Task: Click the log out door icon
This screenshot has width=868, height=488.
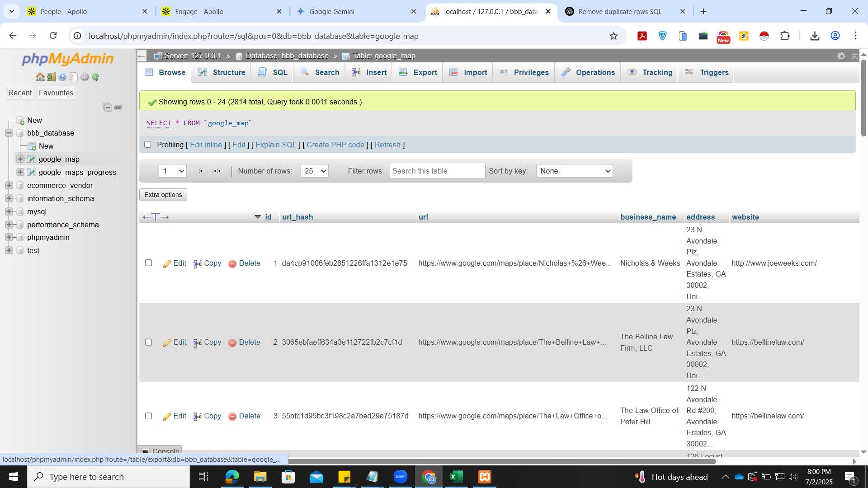Action: click(51, 77)
